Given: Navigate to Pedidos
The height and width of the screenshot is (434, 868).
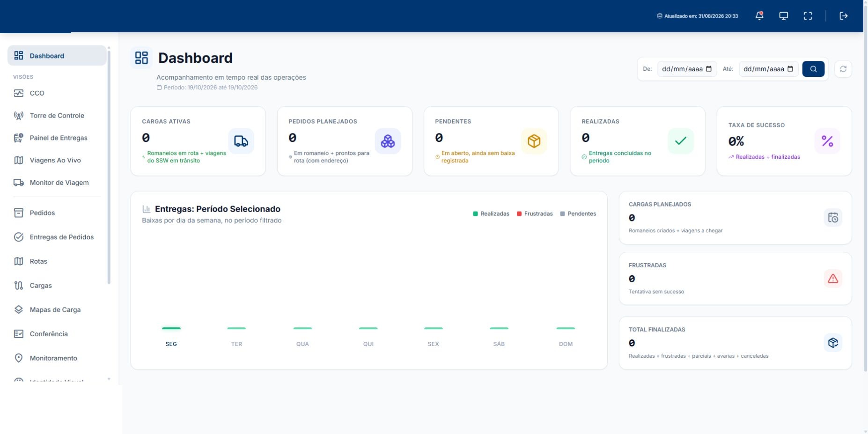Looking at the screenshot, I should (57, 213).
